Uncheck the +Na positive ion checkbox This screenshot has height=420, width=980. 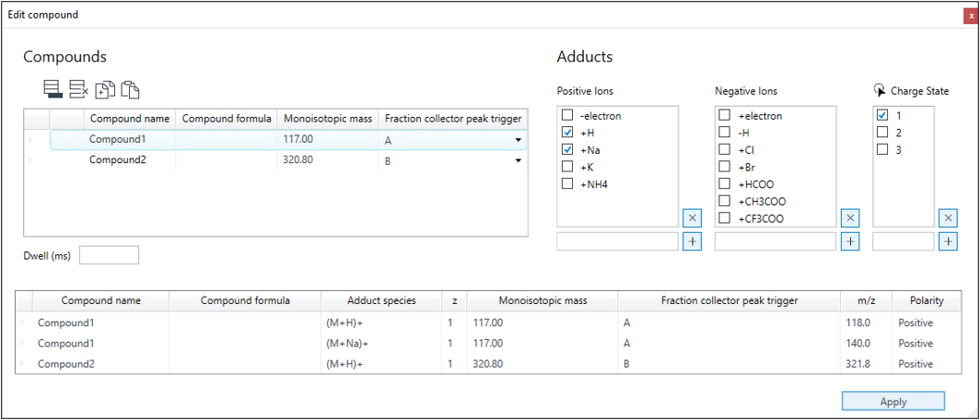point(566,150)
